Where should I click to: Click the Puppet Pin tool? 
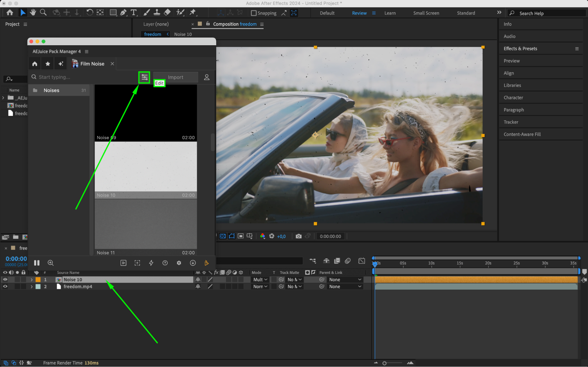[x=192, y=12]
